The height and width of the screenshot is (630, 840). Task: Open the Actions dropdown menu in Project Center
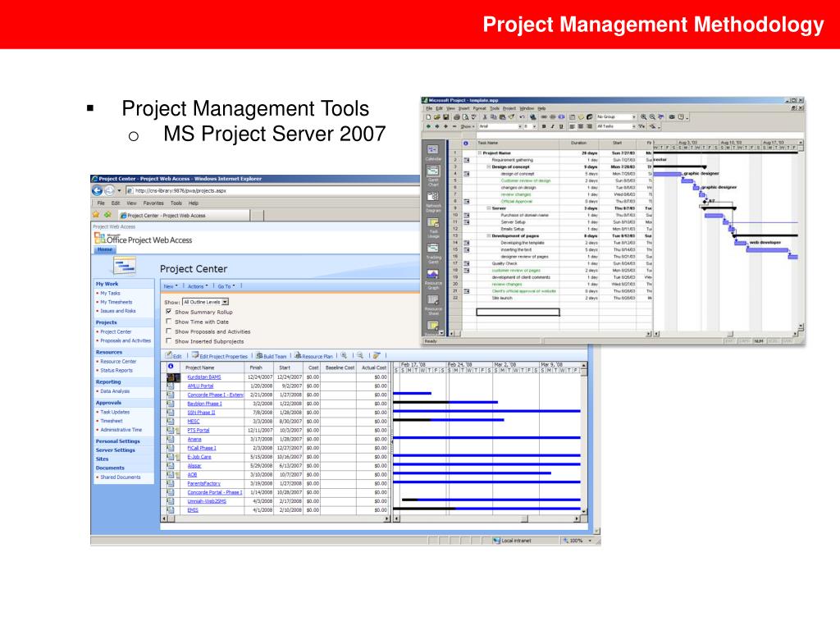198,286
